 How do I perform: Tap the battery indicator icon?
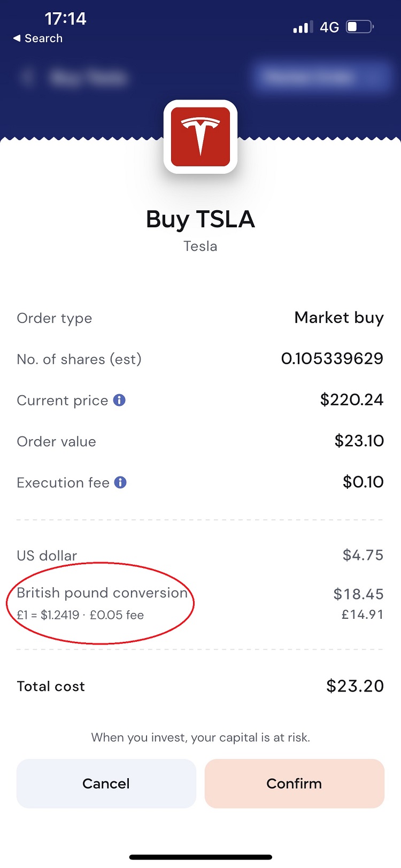360,27
